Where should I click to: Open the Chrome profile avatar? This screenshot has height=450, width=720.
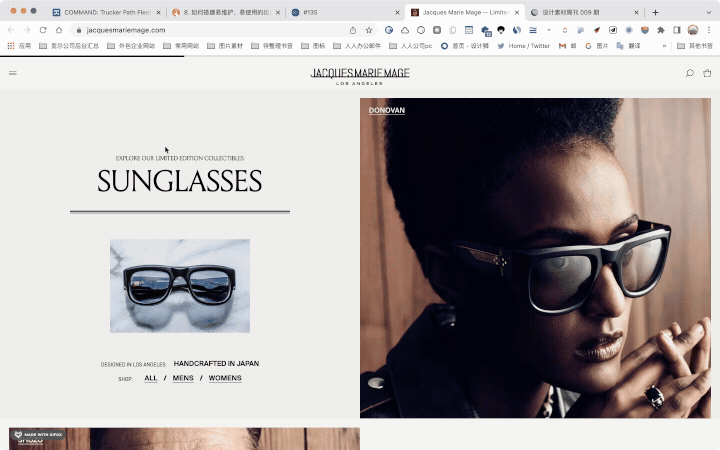[x=693, y=30]
